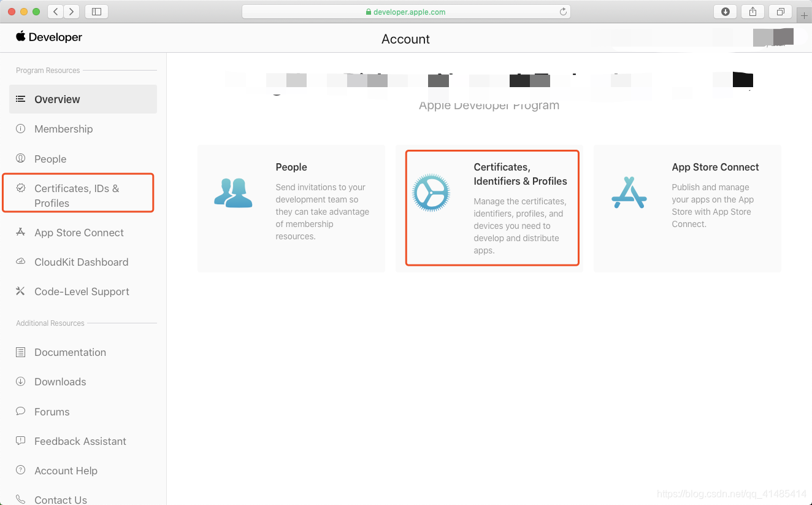
Task: Click the Code-Level Support tools icon
Action: pyautogui.click(x=21, y=291)
